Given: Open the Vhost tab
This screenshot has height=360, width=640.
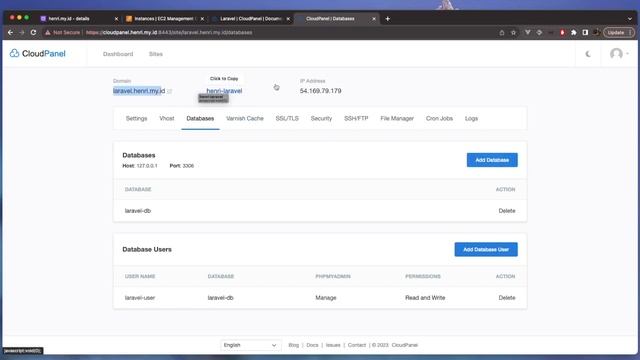Looking at the screenshot, I should pyautogui.click(x=167, y=118).
